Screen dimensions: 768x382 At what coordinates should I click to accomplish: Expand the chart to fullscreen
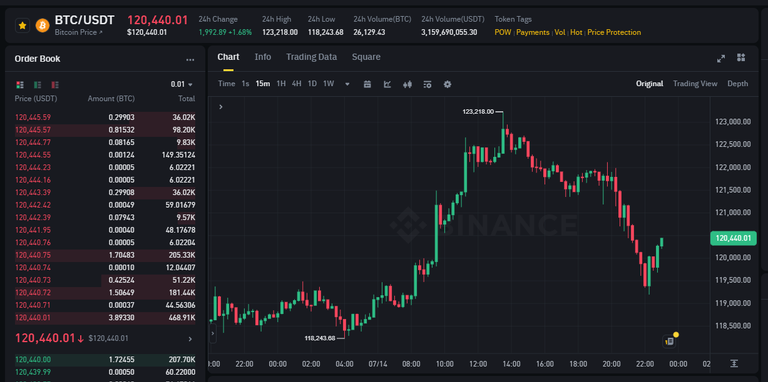click(721, 58)
